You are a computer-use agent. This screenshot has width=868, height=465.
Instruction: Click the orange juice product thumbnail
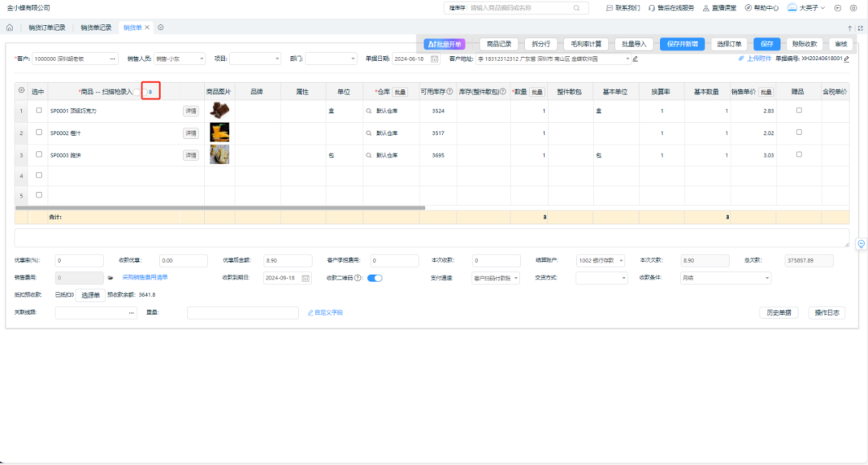(219, 133)
